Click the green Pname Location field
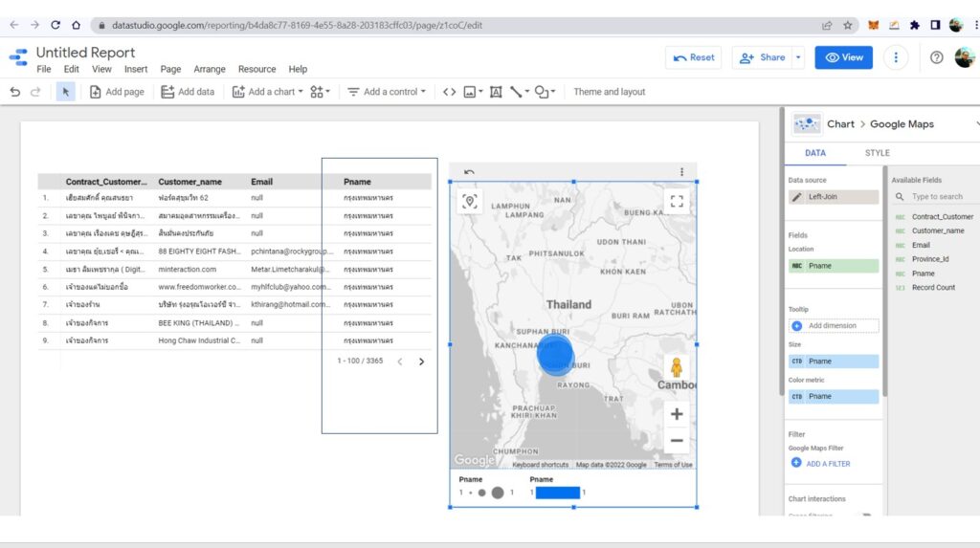Image resolution: width=980 pixels, height=548 pixels. [834, 266]
